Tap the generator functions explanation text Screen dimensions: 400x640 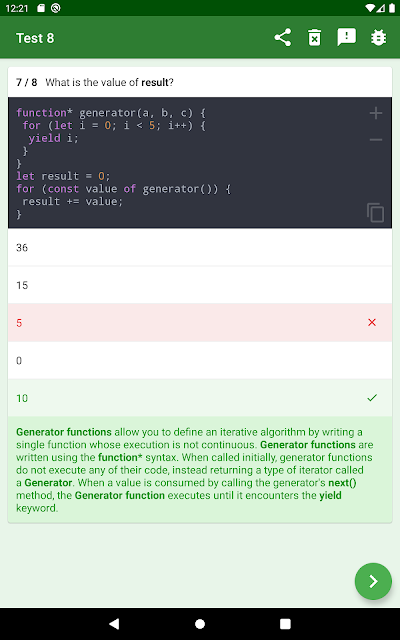tap(195, 470)
